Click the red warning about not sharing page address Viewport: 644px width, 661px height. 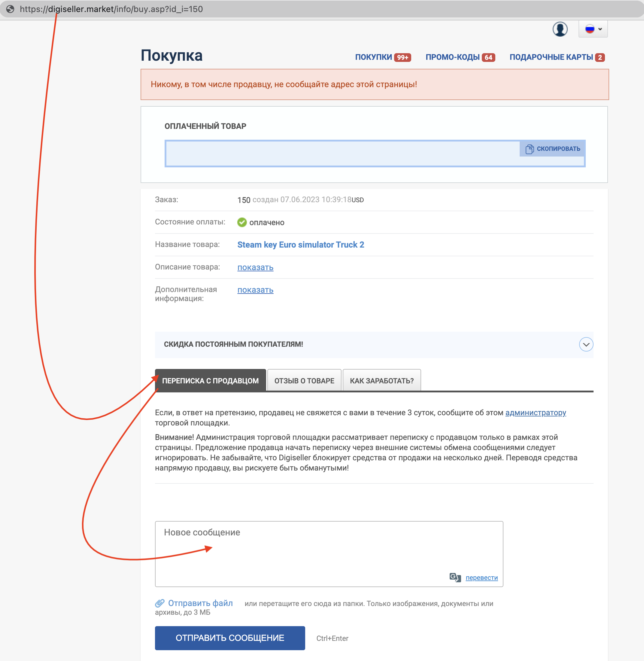(x=375, y=84)
